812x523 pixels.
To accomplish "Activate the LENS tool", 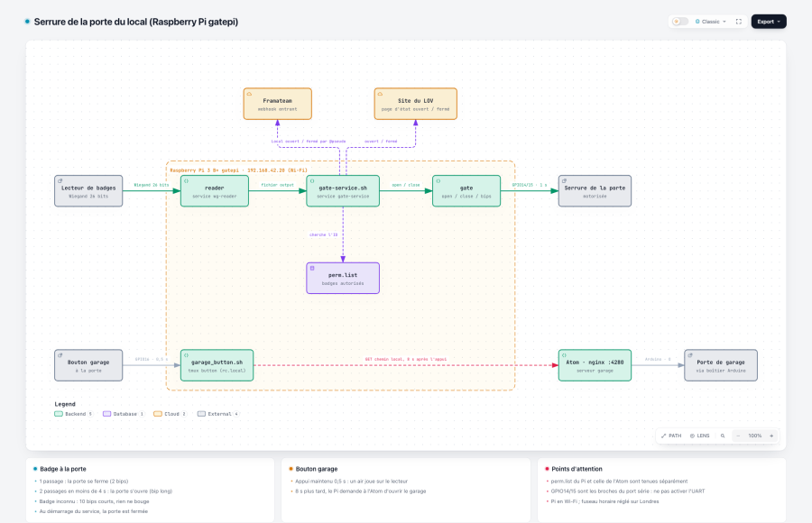I will coord(699,436).
